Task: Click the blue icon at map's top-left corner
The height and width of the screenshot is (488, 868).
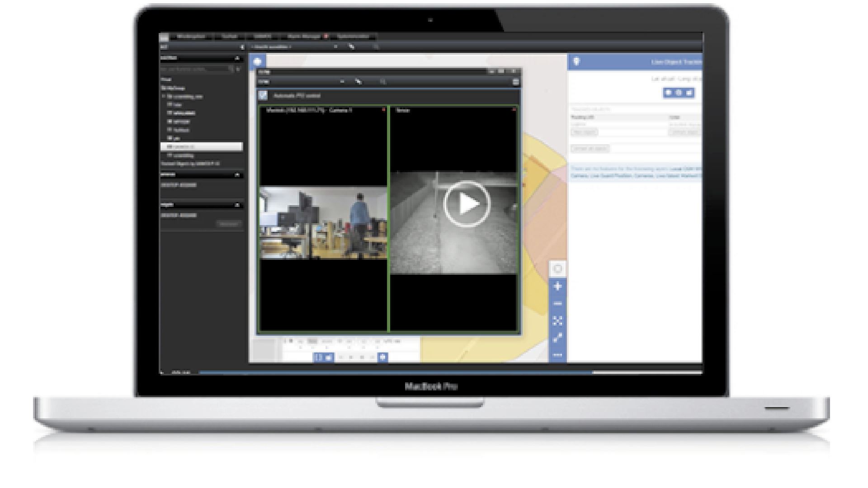Action: [257, 61]
